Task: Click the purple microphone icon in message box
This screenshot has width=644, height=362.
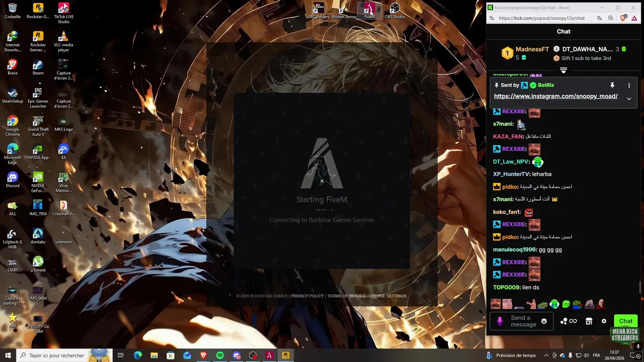Action: (x=500, y=321)
